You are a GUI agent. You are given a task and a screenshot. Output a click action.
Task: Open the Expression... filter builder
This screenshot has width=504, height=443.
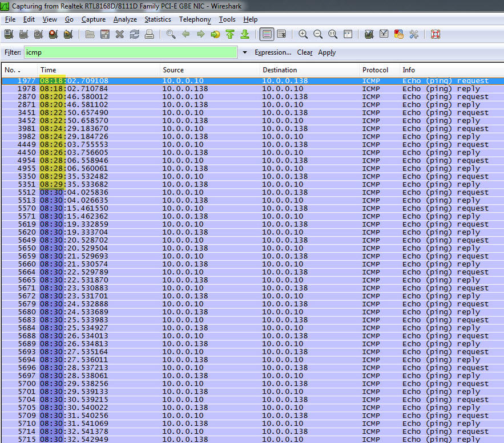pyautogui.click(x=273, y=52)
